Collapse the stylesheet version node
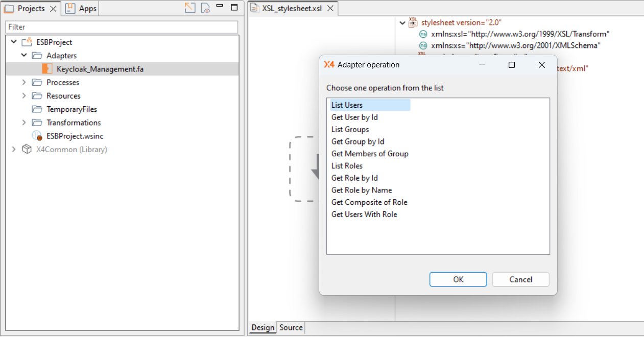 403,22
